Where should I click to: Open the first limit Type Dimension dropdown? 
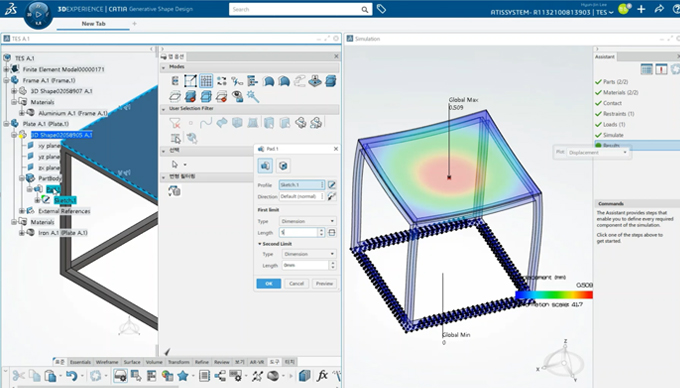(307, 221)
